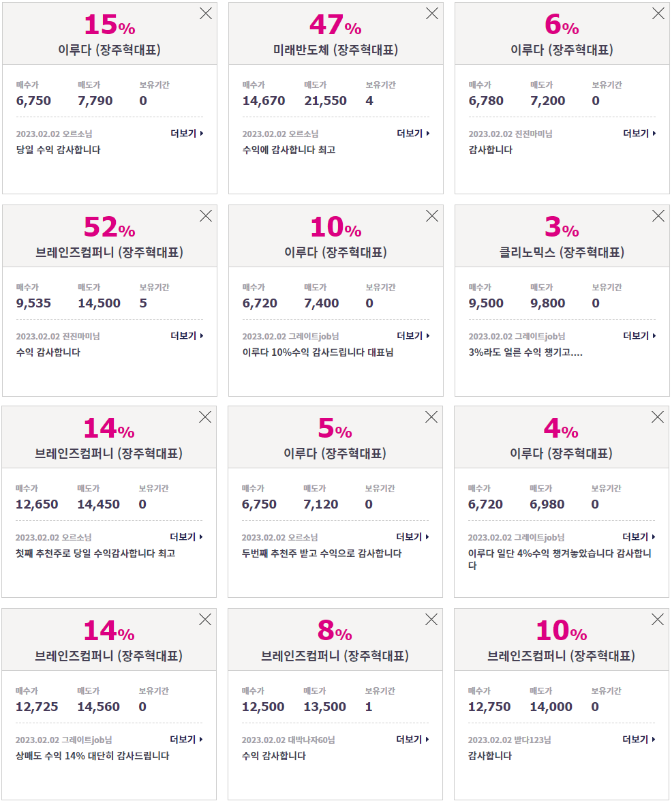Open 더보기 for the 12,650 buy-price card
This screenshot has height=801, width=672.
pos(186,537)
